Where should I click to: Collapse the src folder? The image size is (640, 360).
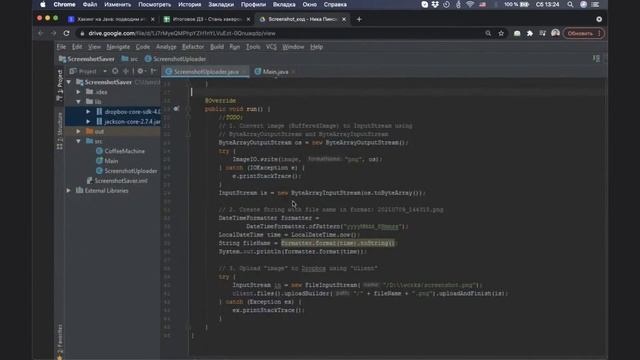78,141
